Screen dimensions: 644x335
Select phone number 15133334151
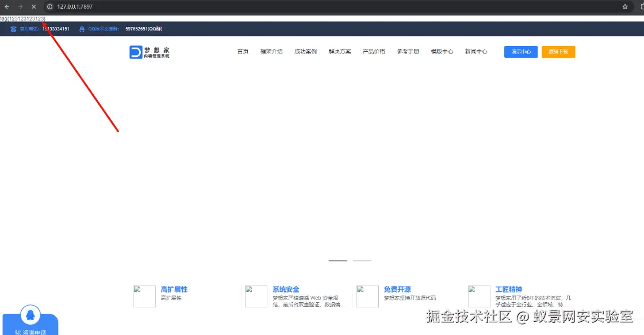tap(56, 29)
